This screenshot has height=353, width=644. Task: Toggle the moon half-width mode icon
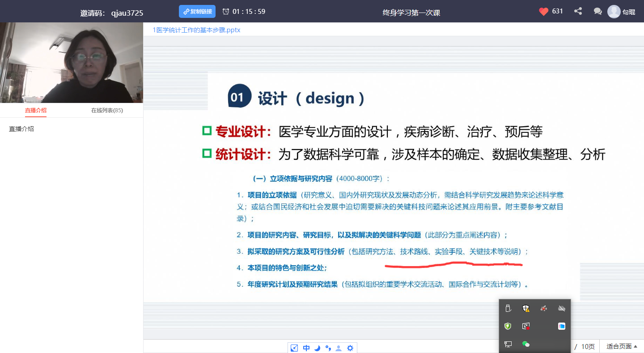pos(317,348)
